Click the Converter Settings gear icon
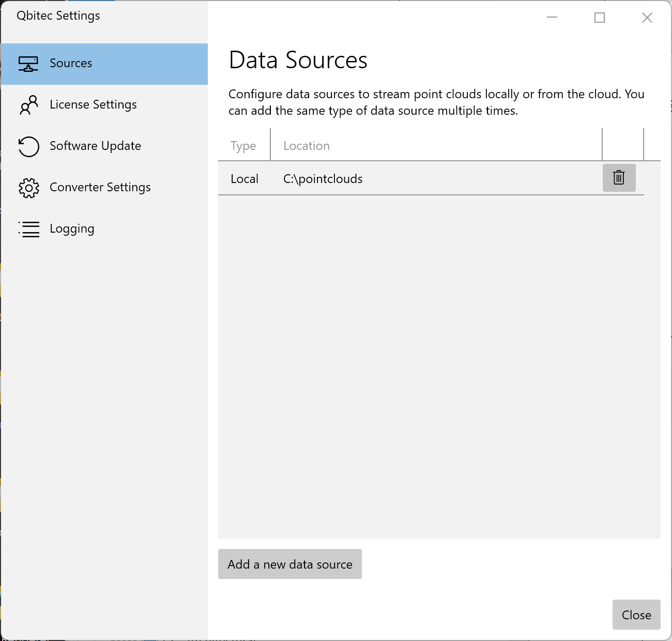Image resolution: width=672 pixels, height=641 pixels. pyautogui.click(x=28, y=188)
